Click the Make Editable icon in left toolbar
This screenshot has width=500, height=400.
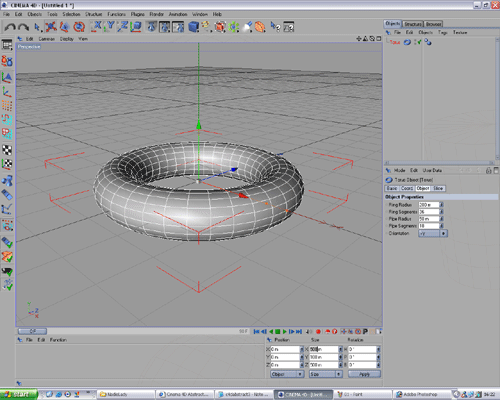point(7,61)
